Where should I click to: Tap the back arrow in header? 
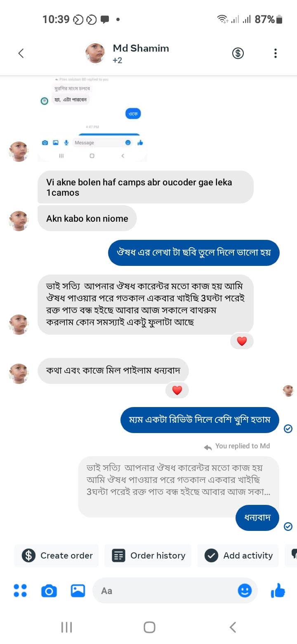(21, 53)
